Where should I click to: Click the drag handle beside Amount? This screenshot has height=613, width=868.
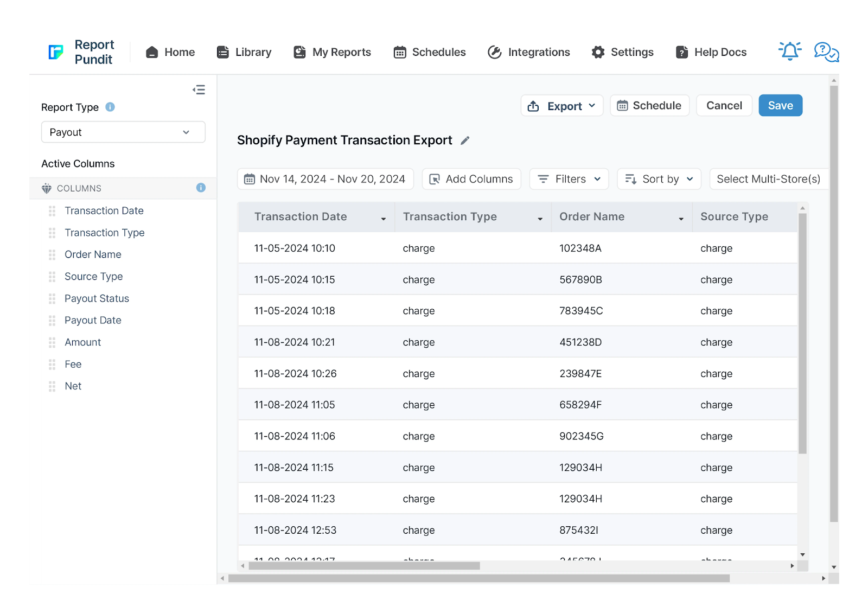52,342
